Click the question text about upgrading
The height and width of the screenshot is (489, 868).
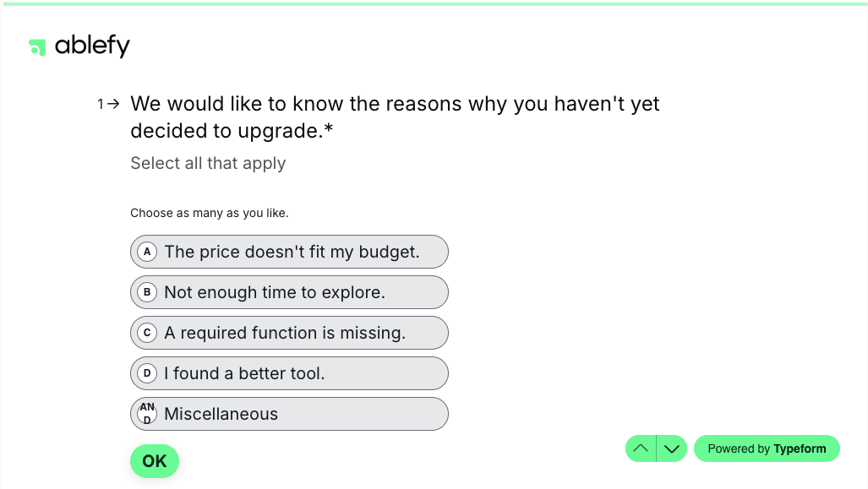396,117
